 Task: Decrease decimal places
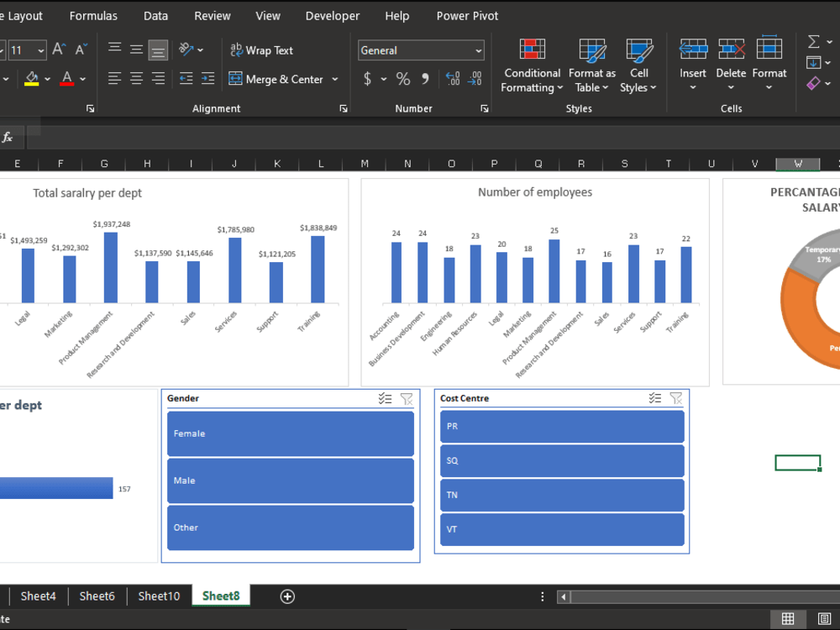point(475,79)
